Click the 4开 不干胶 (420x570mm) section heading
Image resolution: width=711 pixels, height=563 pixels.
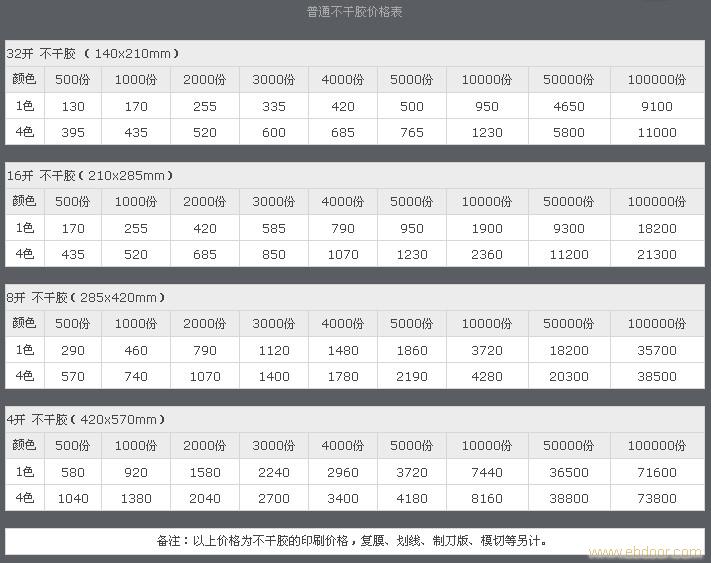tap(86, 419)
